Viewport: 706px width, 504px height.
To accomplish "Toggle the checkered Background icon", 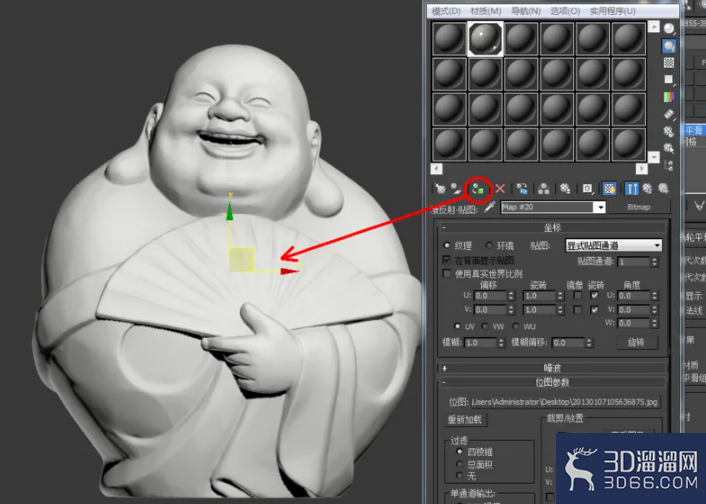I will click(x=669, y=63).
